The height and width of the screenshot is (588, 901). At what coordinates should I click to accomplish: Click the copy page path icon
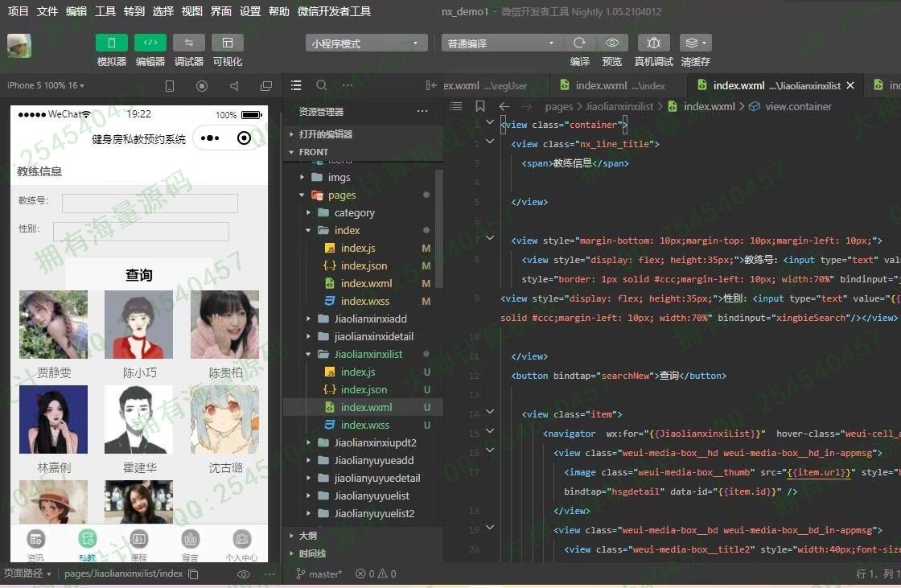[x=194, y=574]
